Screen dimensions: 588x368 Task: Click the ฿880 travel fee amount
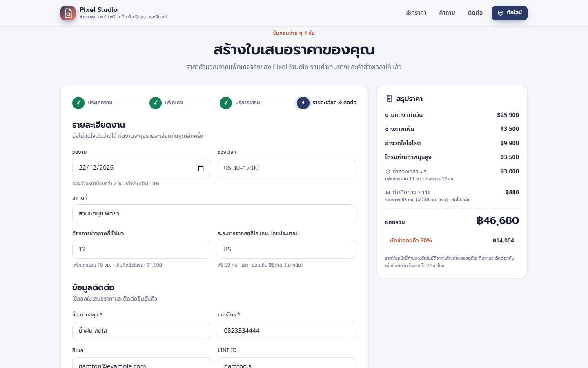click(512, 192)
